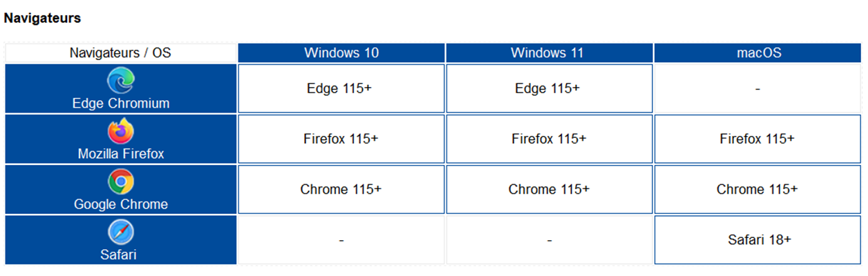Click the Navigateurs / OS header cell
868x276 pixels.
click(x=121, y=52)
